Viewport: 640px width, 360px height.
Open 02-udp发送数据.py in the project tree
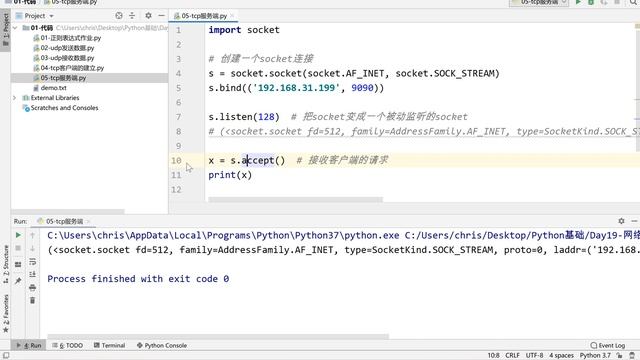pos(67,48)
